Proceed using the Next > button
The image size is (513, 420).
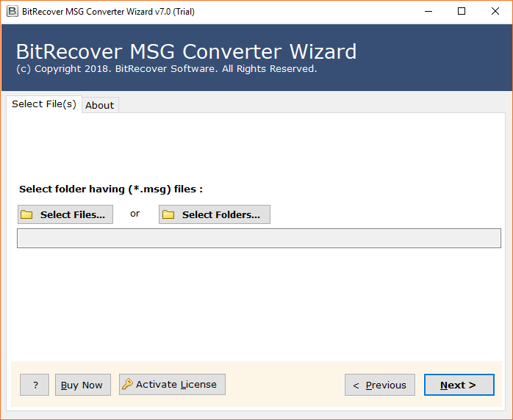459,385
